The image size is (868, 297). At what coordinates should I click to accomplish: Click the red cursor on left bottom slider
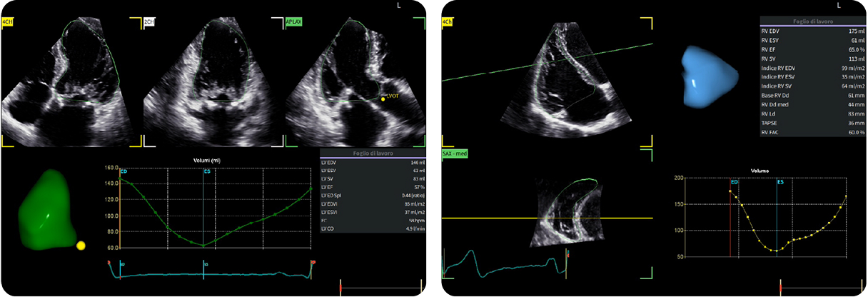click(340, 286)
